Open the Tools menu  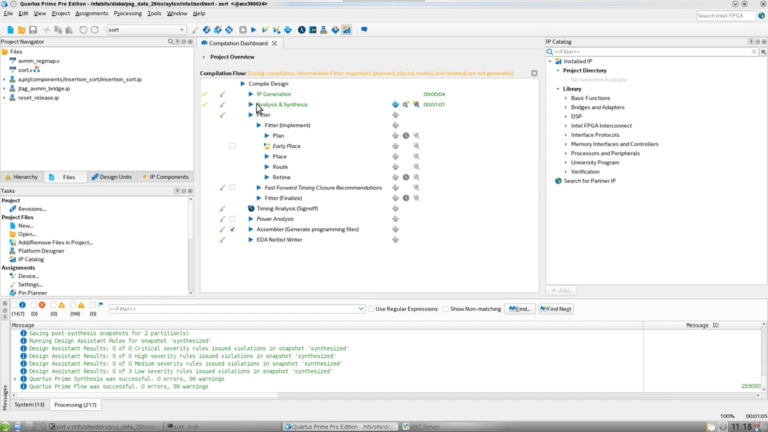(x=154, y=13)
